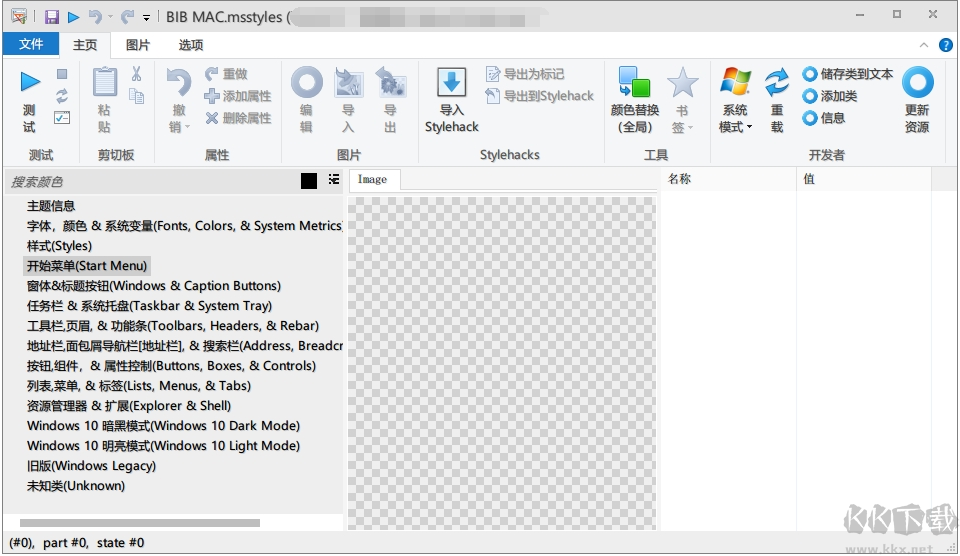Select 开始菜单(Start Menu) tree item

click(87, 266)
